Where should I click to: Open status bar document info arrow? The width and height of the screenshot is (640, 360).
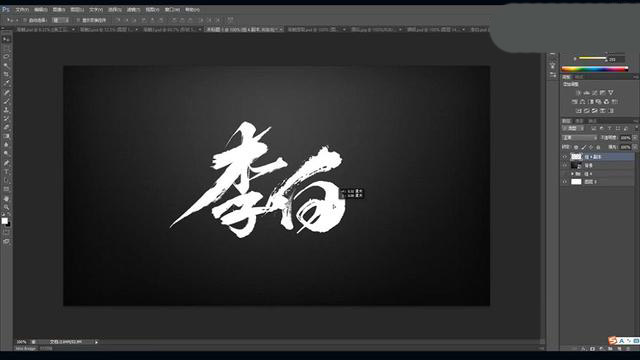pyautogui.click(x=96, y=342)
